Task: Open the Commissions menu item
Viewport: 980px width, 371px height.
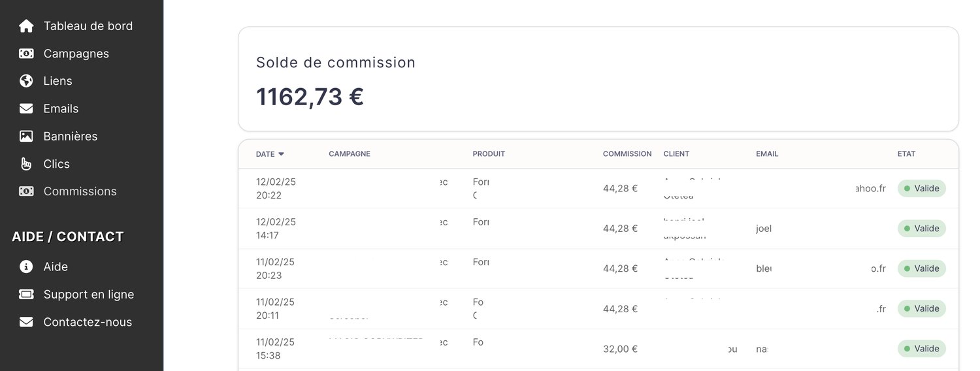Action: 80,191
